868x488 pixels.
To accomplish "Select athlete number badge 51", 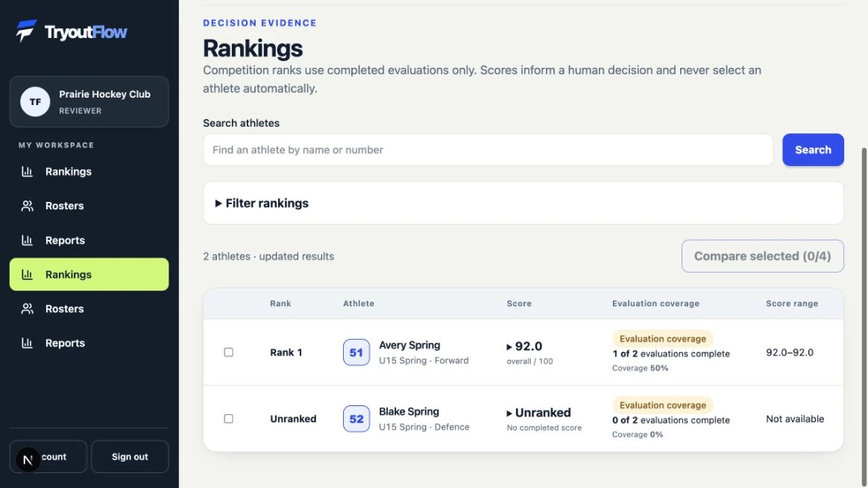I will click(x=356, y=352).
